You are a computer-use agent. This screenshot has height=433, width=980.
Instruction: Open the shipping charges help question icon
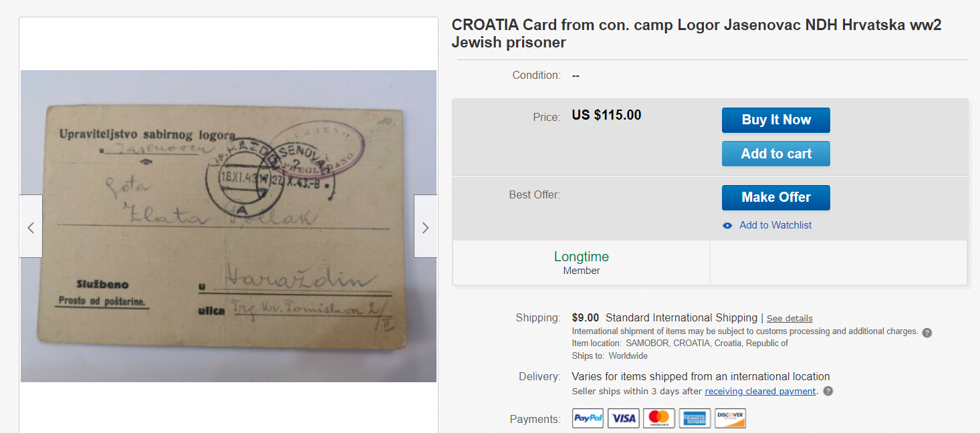coord(927,332)
